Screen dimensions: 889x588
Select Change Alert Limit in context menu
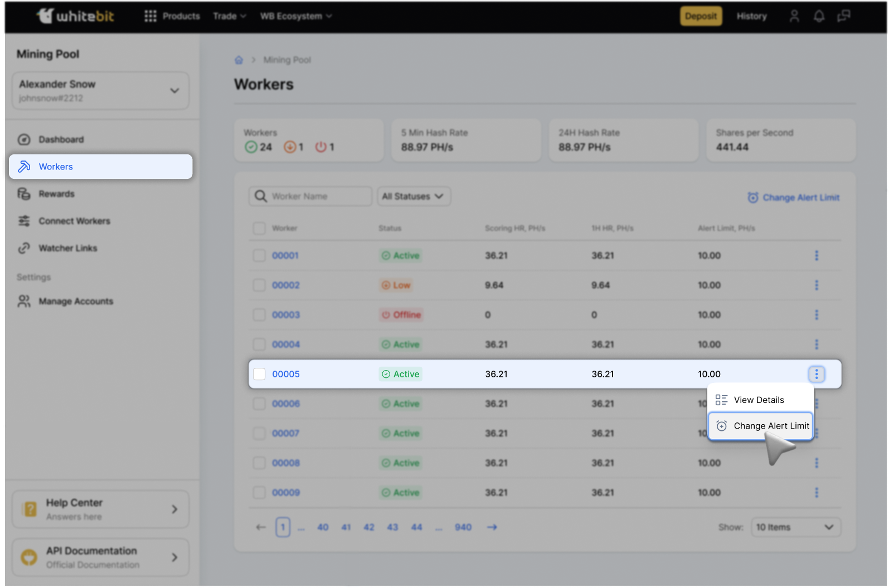point(761,426)
